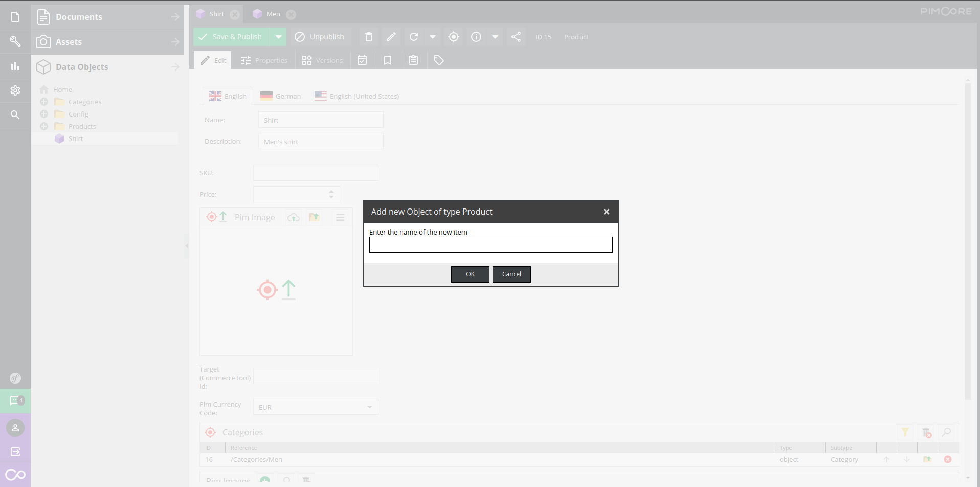Open the Pim Image hamburger menu
Screen dimensions: 980x487
[x=340, y=217]
